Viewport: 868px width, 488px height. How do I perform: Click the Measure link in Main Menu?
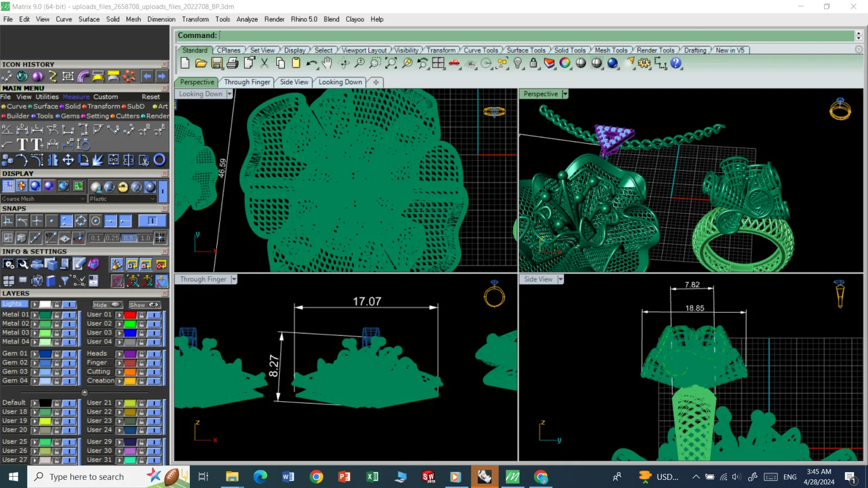[76, 97]
